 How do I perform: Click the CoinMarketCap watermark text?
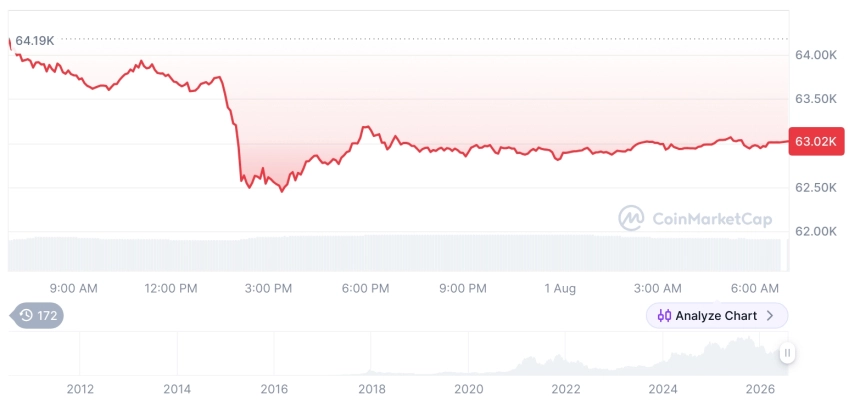tap(712, 219)
